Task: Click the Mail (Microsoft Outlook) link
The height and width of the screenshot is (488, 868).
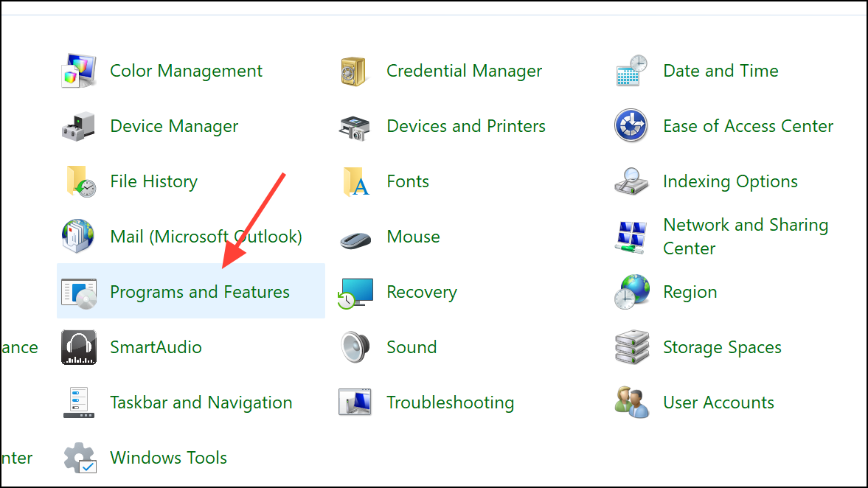Action: [x=206, y=236]
